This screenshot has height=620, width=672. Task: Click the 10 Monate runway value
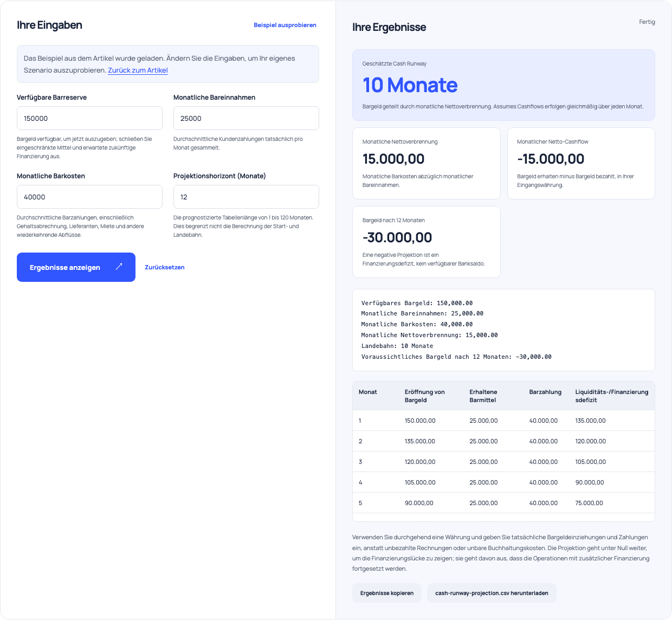point(410,85)
